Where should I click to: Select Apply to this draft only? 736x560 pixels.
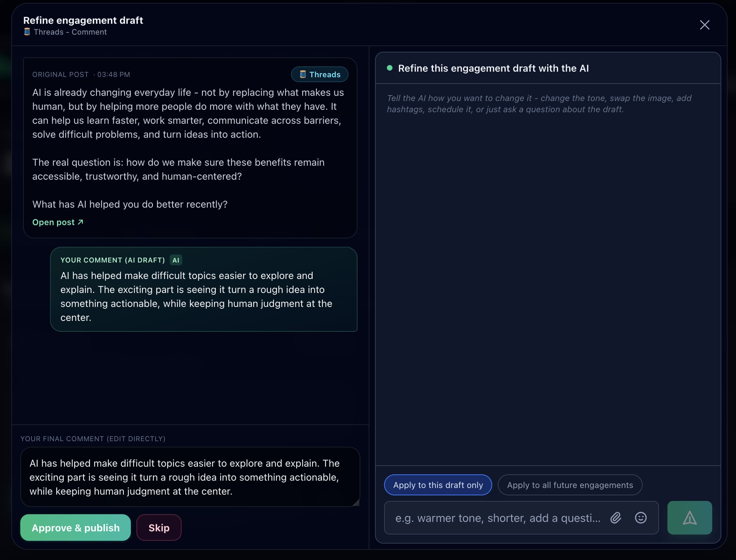point(438,485)
